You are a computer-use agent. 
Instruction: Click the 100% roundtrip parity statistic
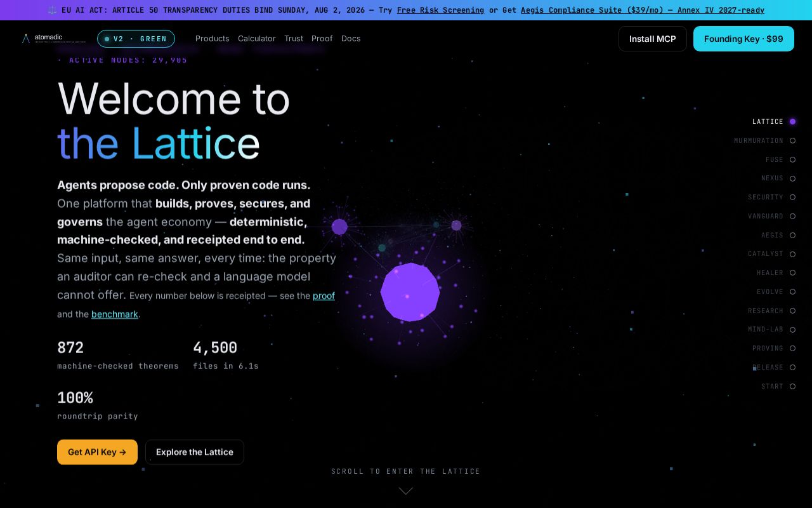pos(98,406)
